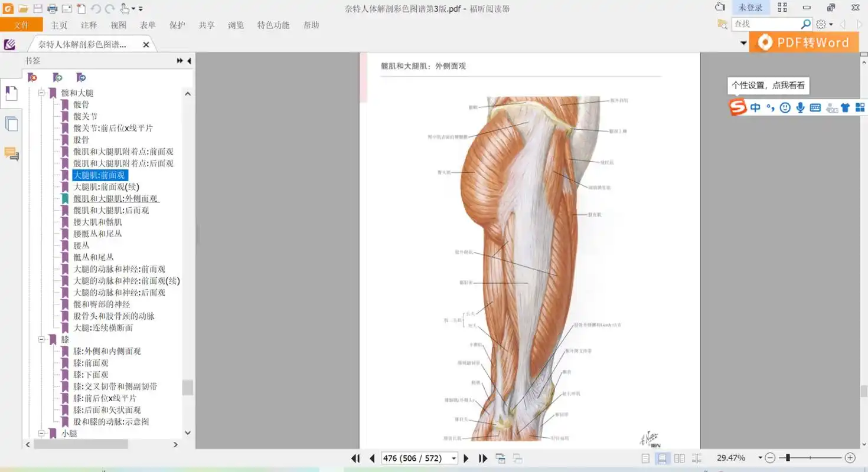
Task: Click the Sogou emoji smiley icon
Action: pyautogui.click(x=785, y=107)
